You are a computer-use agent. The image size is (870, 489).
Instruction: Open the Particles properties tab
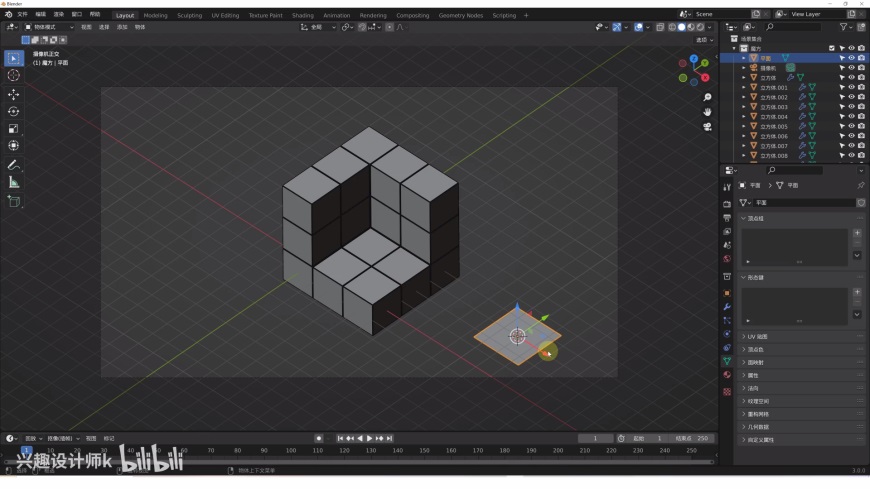tap(727, 320)
